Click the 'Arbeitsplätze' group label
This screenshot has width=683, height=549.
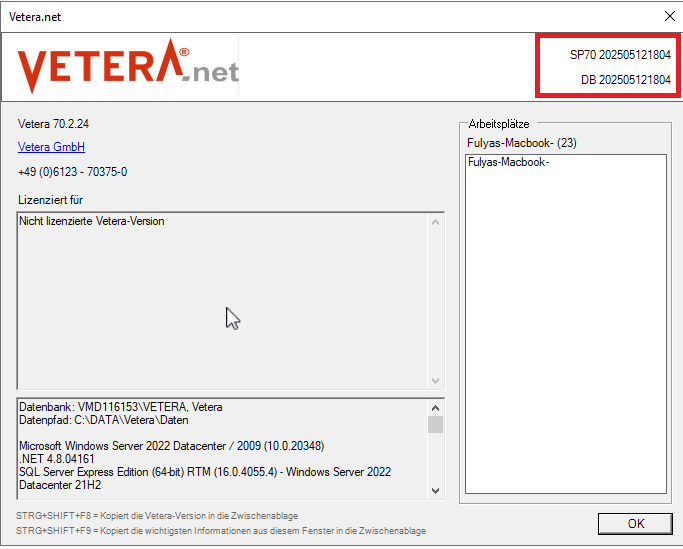[x=499, y=124]
